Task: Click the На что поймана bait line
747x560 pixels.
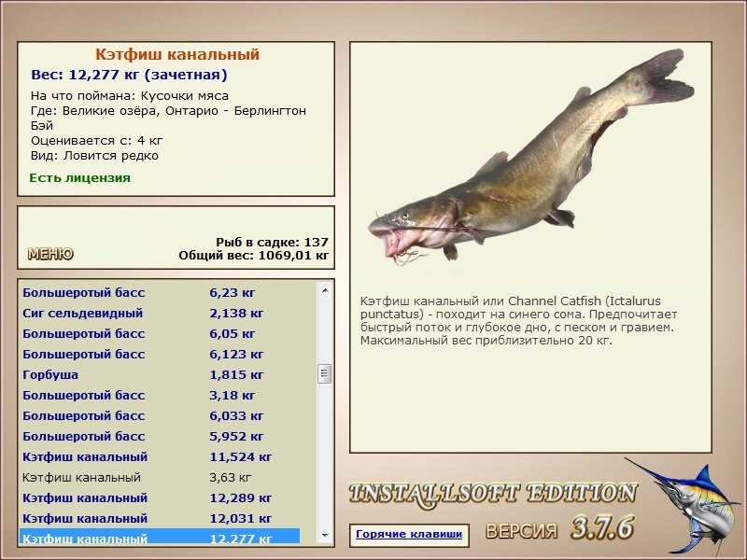Action: (x=130, y=96)
